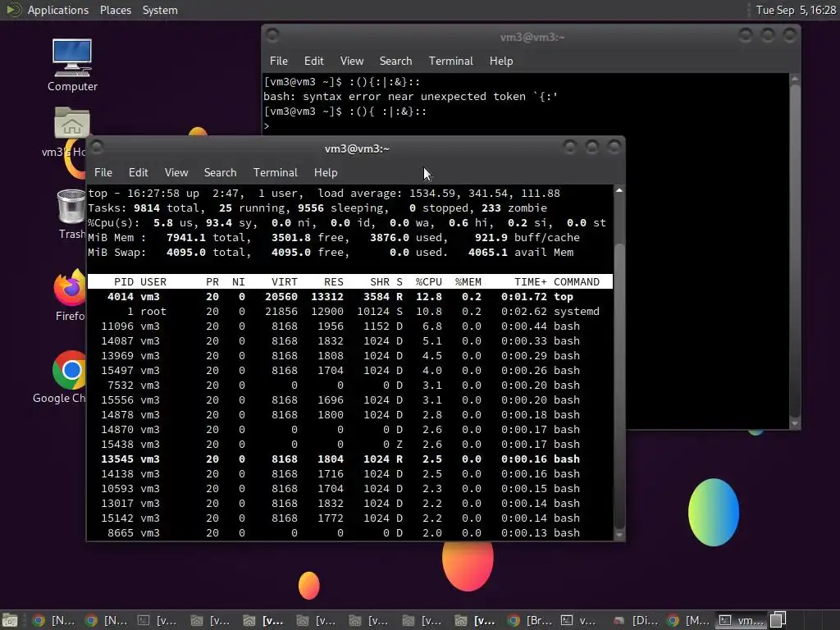Select the bash row with PID 13969
This screenshot has width=840, height=630.
tap(349, 356)
